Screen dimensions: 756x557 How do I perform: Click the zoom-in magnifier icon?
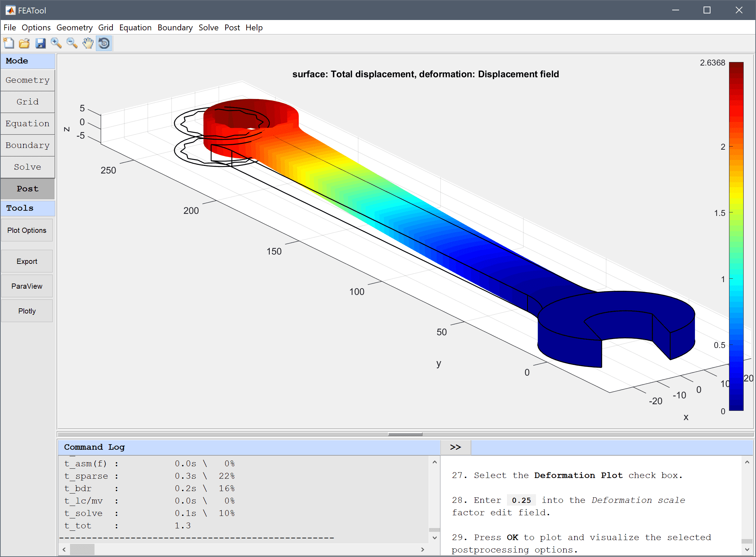pyautogui.click(x=57, y=43)
